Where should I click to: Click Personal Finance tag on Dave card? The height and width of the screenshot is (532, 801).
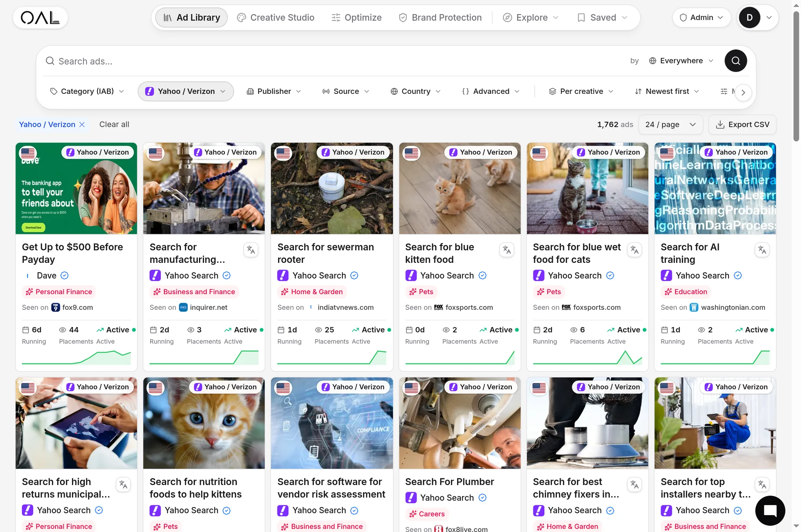59,292
